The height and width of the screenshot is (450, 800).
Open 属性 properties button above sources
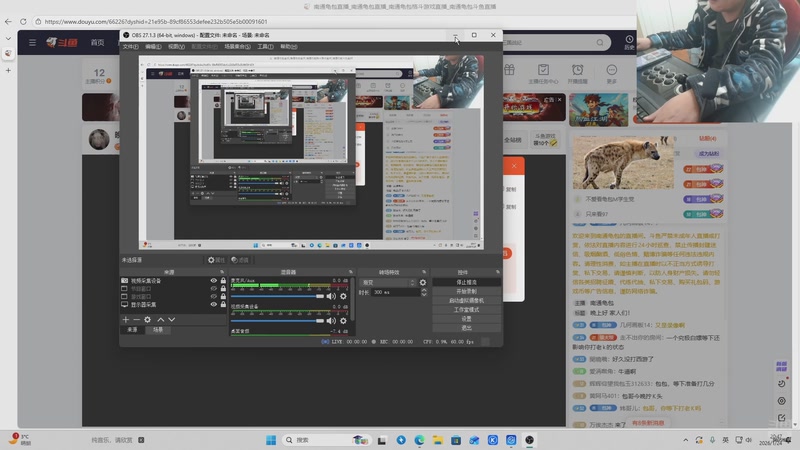(216, 260)
